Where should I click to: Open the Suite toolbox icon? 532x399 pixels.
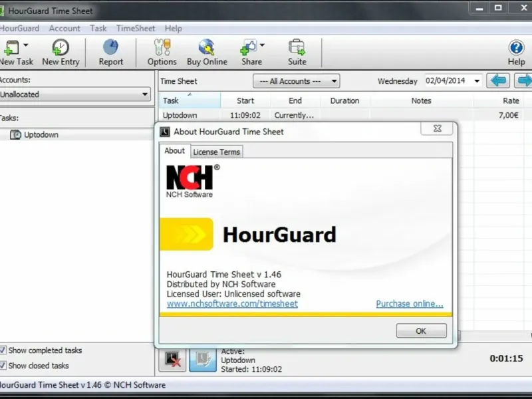click(x=297, y=47)
